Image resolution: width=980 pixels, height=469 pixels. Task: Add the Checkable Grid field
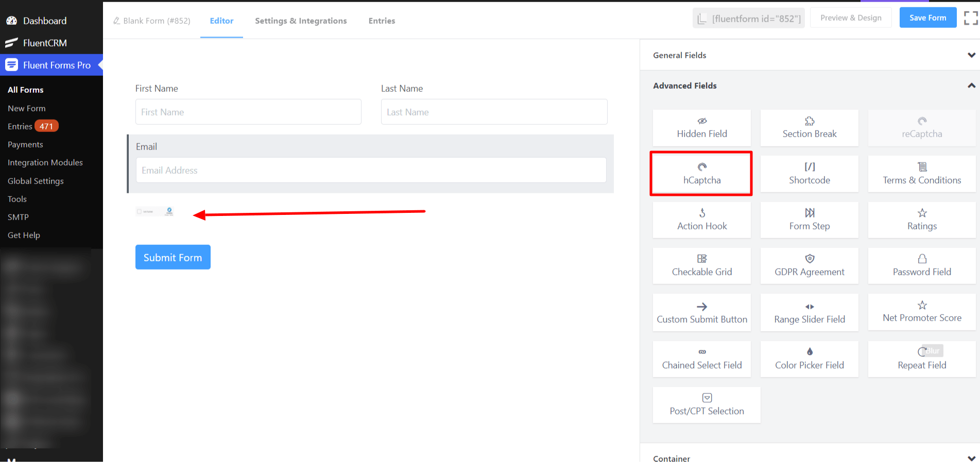pos(701,266)
